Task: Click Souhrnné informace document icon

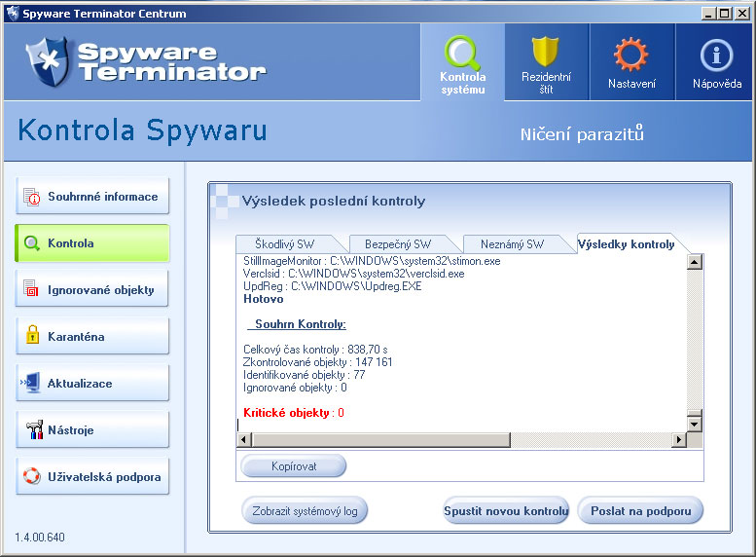Action: [x=32, y=197]
